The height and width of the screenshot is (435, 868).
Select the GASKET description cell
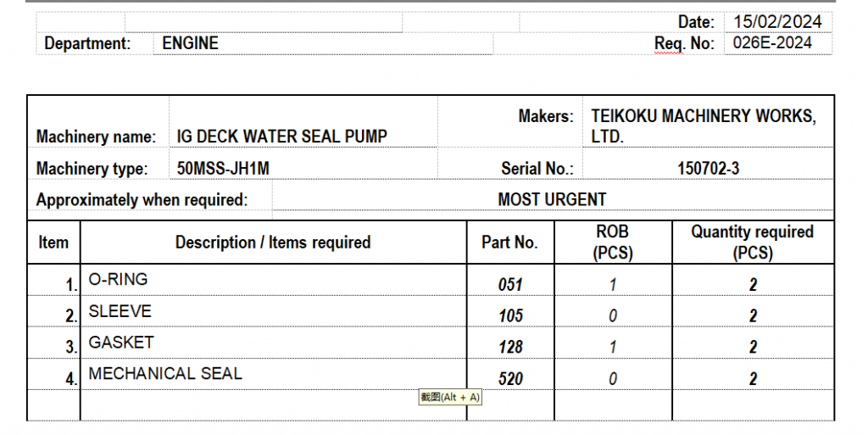[121, 343]
